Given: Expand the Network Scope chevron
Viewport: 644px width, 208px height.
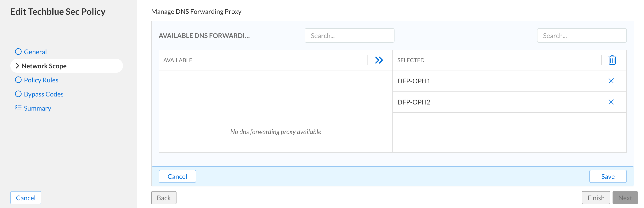Looking at the screenshot, I should pos(17,66).
